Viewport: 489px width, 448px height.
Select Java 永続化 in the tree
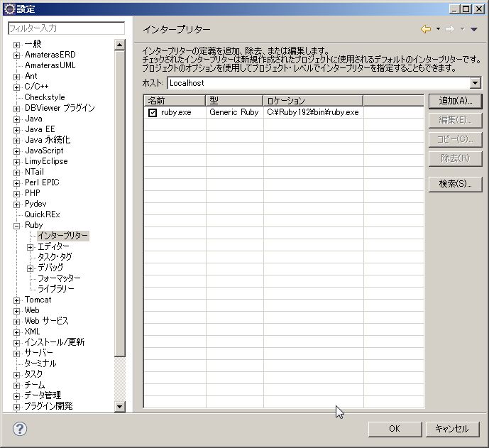point(48,140)
